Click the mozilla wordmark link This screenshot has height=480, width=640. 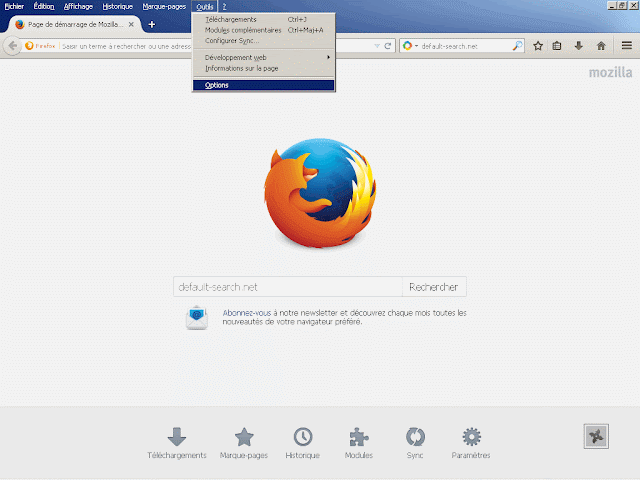610,73
